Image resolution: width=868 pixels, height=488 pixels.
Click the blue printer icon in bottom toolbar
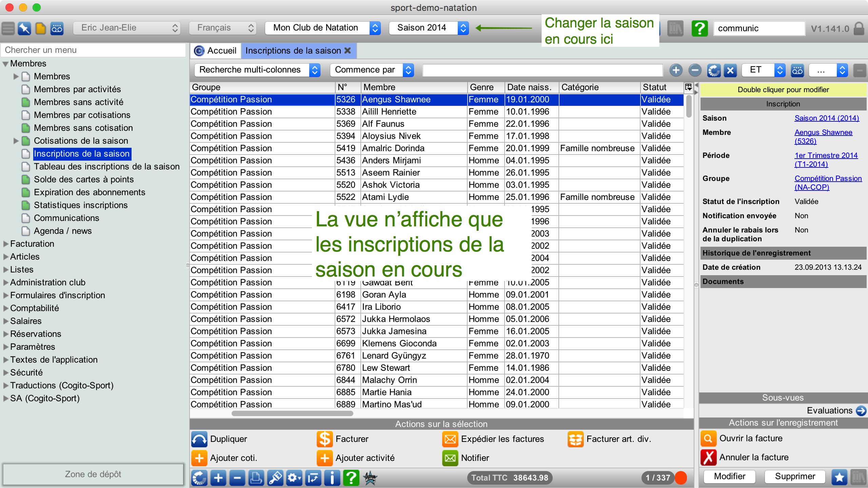pos(256,478)
